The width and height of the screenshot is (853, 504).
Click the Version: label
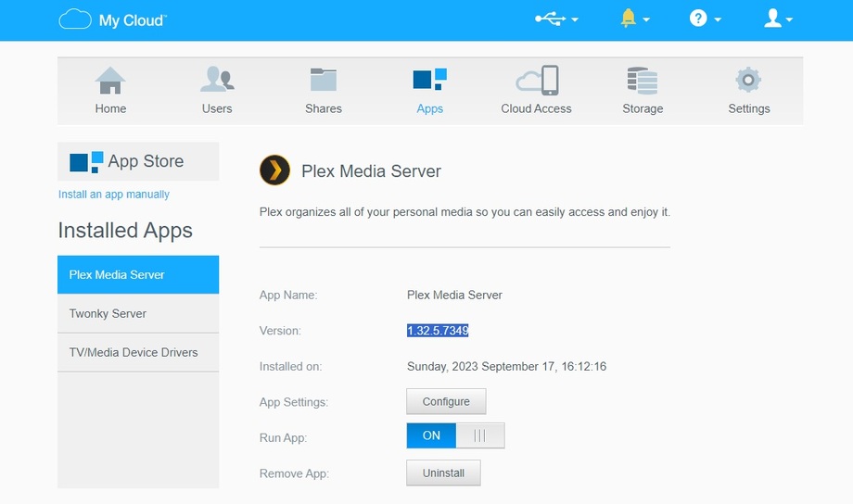click(x=280, y=331)
